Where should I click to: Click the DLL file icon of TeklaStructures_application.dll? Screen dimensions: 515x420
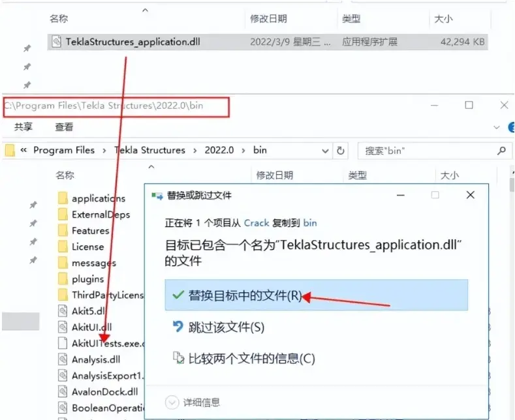57,42
